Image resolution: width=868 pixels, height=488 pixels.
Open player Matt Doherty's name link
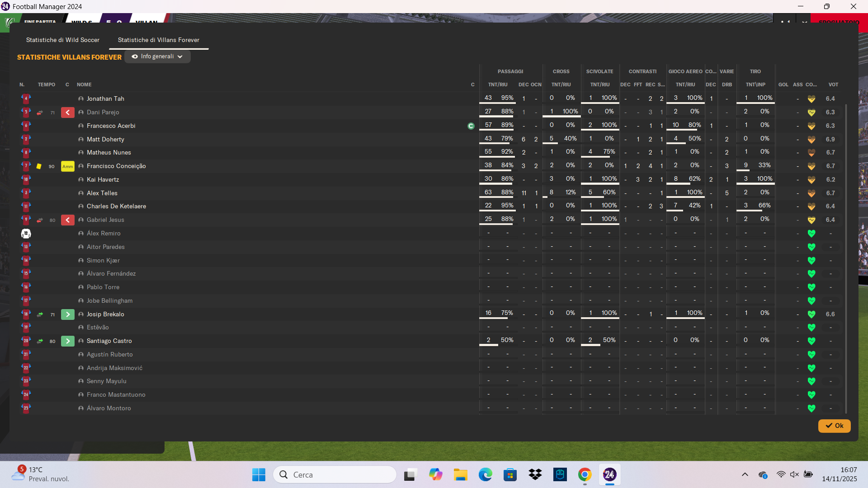coord(105,140)
